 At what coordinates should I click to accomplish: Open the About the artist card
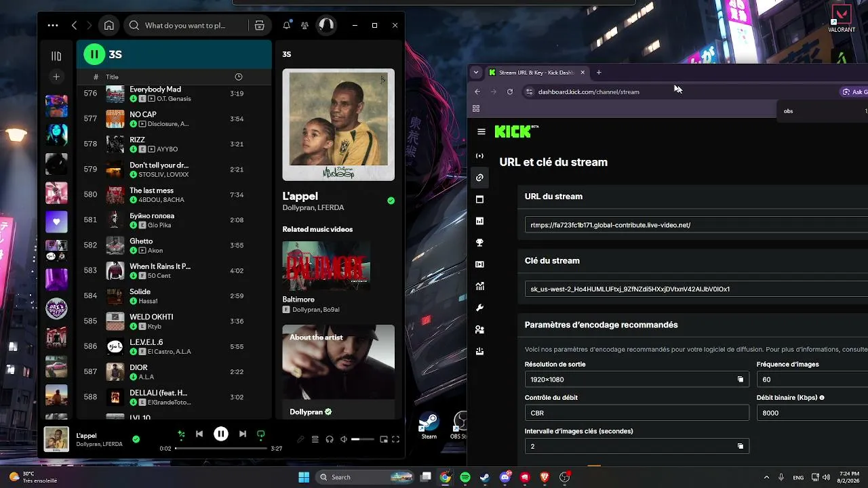[x=338, y=372]
